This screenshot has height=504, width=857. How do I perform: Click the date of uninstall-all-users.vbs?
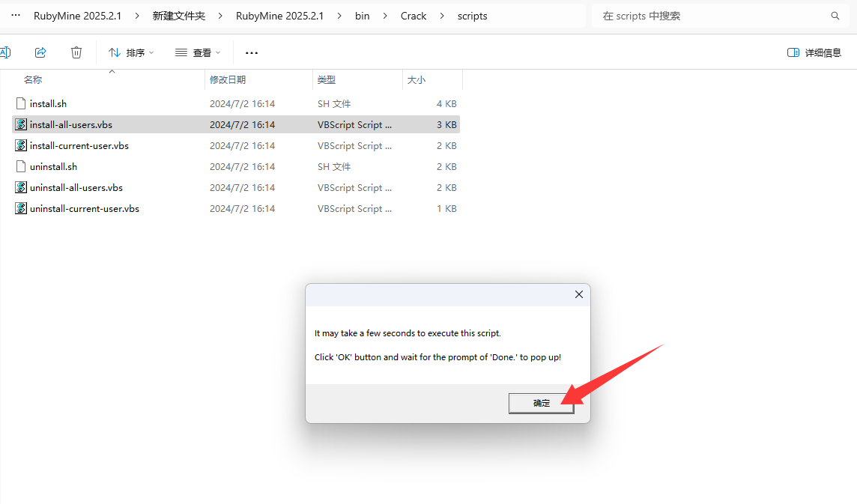(242, 187)
